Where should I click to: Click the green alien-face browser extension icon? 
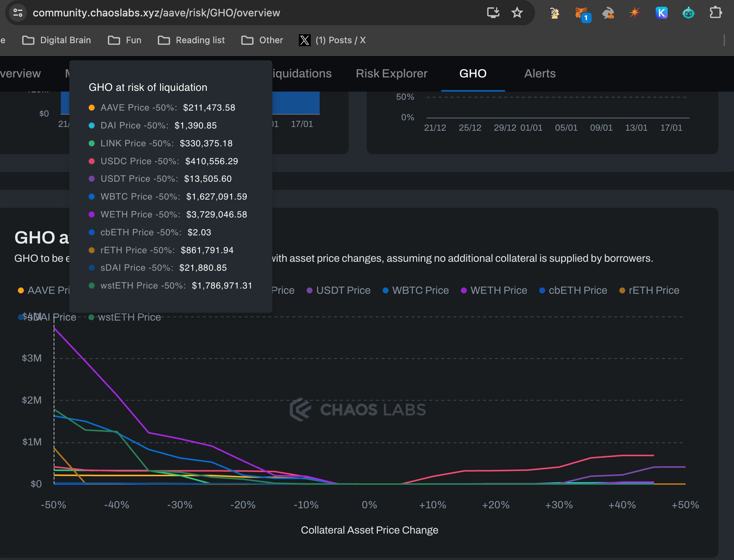coord(688,13)
